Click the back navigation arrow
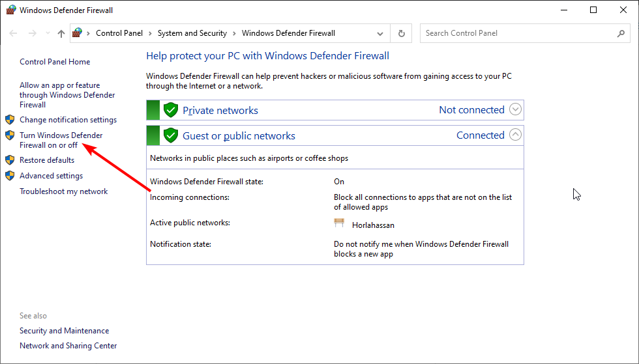 coord(13,33)
